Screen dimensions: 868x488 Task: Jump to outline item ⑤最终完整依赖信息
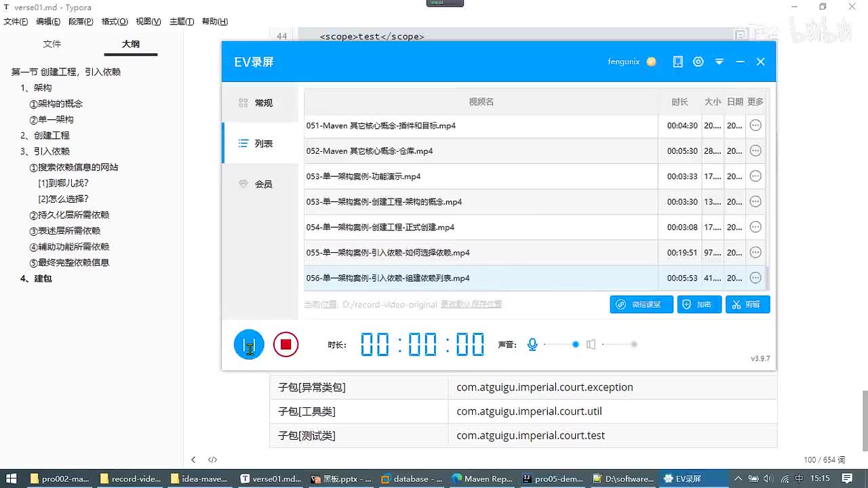click(69, 262)
